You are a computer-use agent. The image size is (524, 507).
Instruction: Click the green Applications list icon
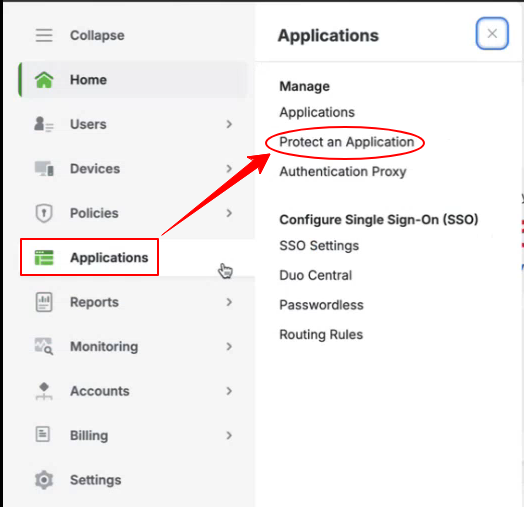[x=44, y=257]
